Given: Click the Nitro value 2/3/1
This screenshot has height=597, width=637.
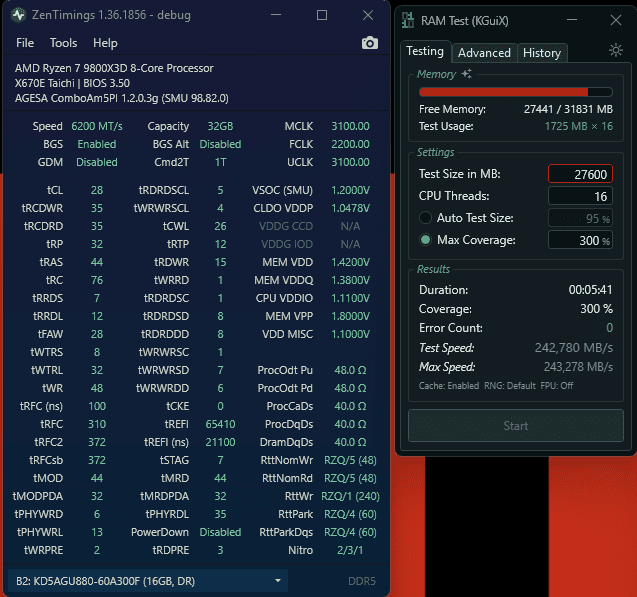Looking at the screenshot, I should pos(350,550).
